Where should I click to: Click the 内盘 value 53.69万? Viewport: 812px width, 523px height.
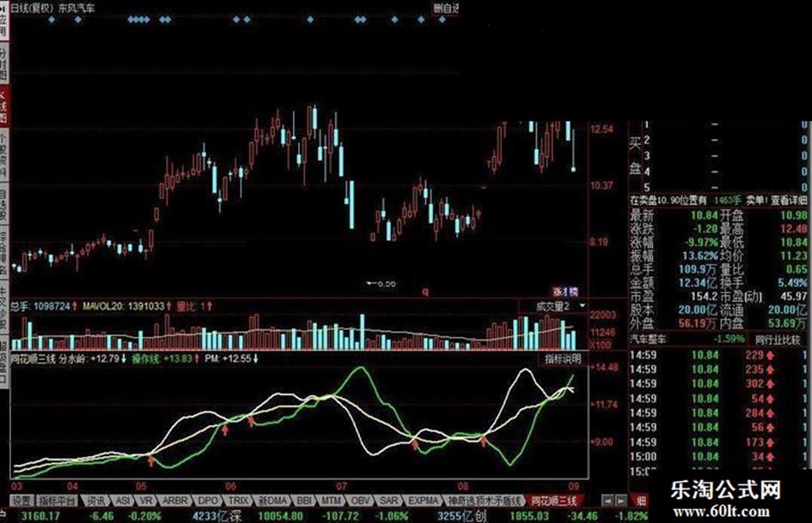(x=786, y=323)
